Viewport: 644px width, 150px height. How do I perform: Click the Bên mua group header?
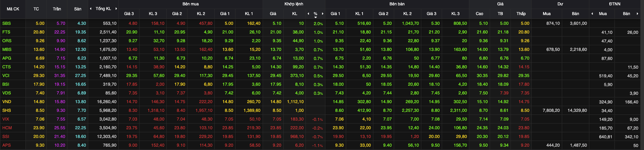pyautogui.click(x=191, y=4)
